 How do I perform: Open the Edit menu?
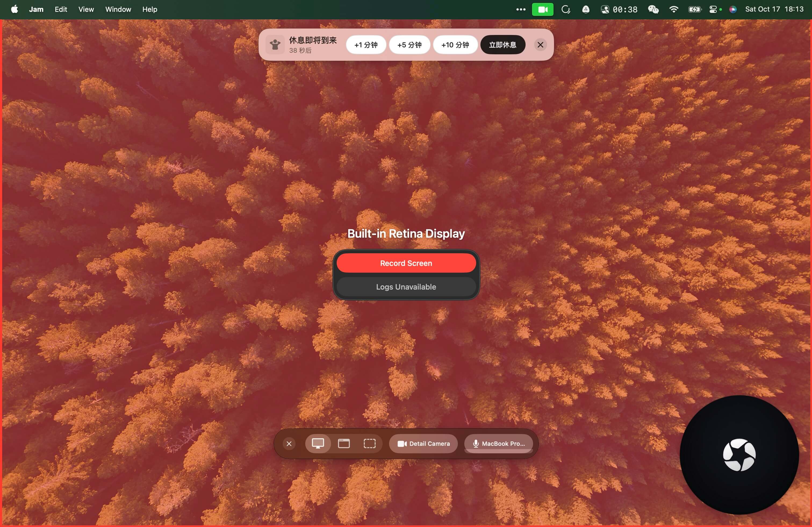pos(61,9)
